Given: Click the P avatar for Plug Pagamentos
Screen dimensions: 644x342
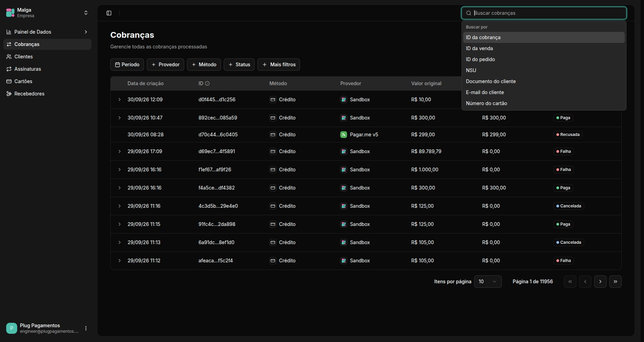Looking at the screenshot, I should [12, 328].
